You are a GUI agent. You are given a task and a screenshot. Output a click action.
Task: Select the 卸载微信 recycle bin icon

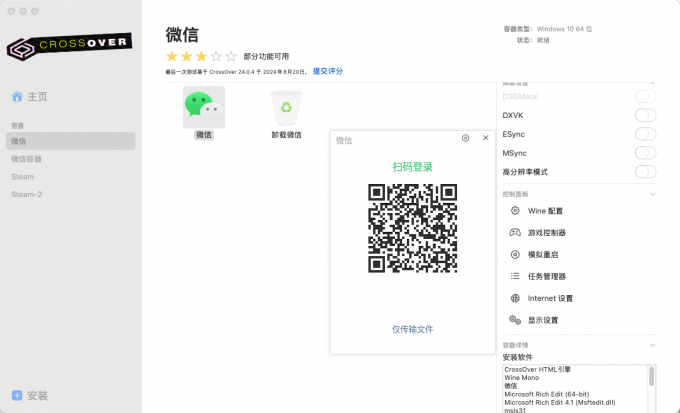point(286,108)
